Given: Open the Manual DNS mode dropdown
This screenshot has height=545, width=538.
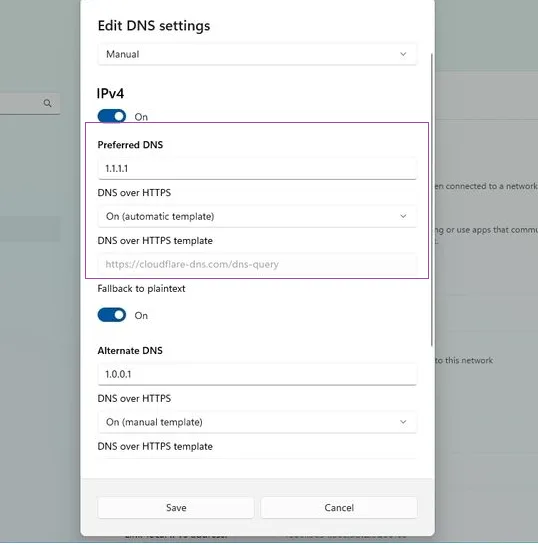Looking at the screenshot, I should (257, 54).
